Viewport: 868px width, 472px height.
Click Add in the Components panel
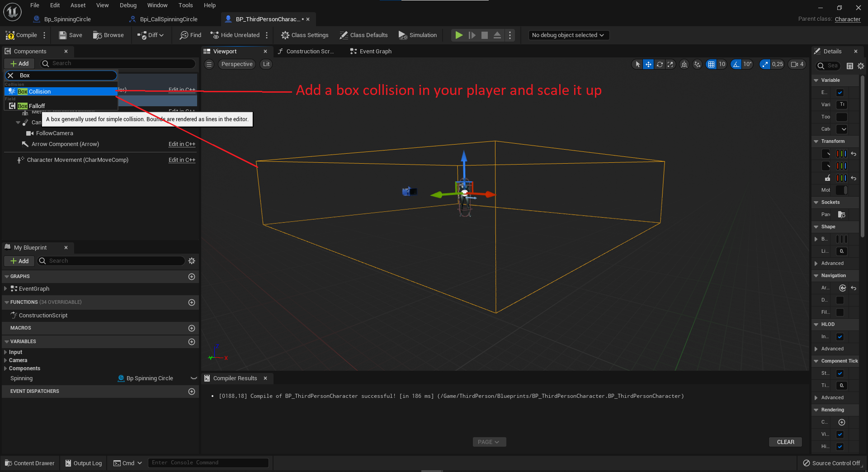[19, 64]
